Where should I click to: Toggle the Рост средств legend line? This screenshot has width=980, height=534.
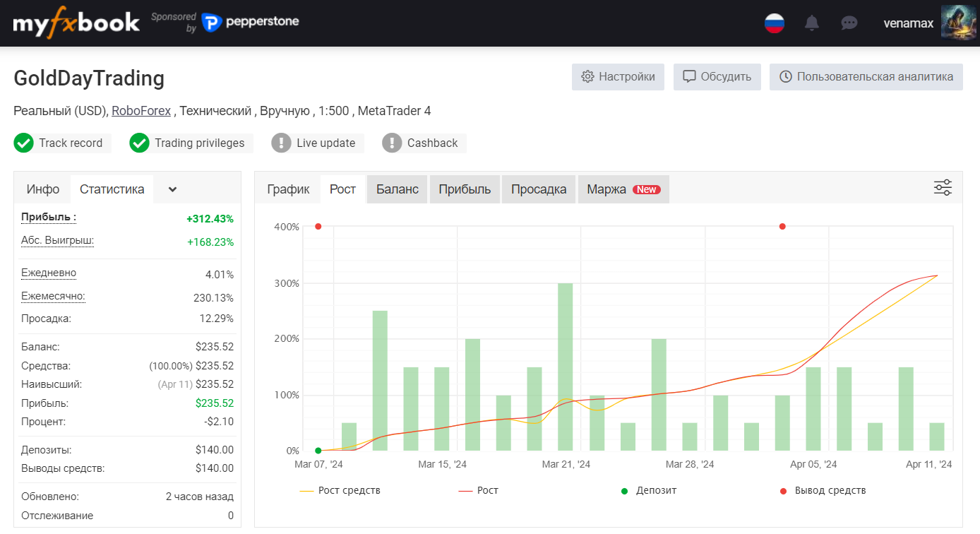[340, 490]
